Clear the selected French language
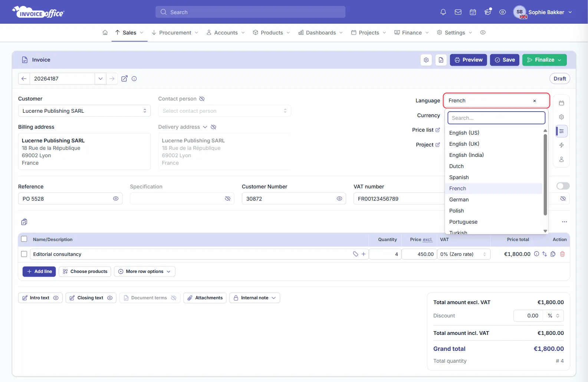Viewport: 588px width, 382px height. tap(535, 101)
